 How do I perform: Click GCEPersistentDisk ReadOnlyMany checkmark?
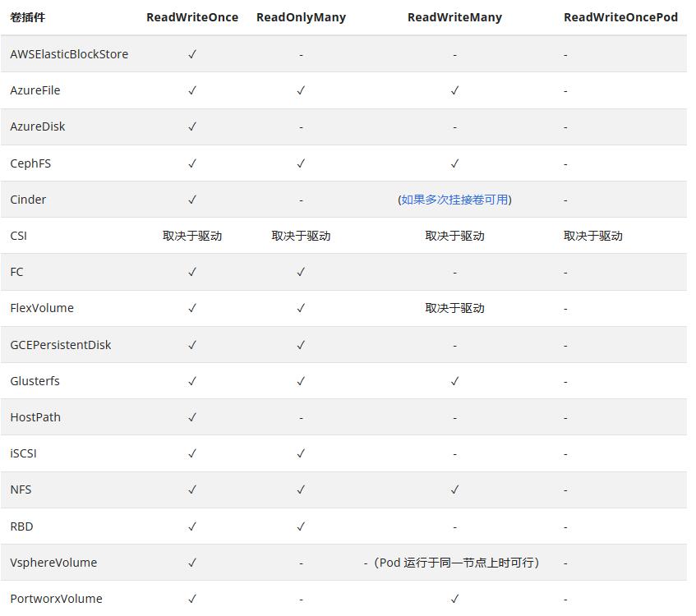(x=301, y=345)
